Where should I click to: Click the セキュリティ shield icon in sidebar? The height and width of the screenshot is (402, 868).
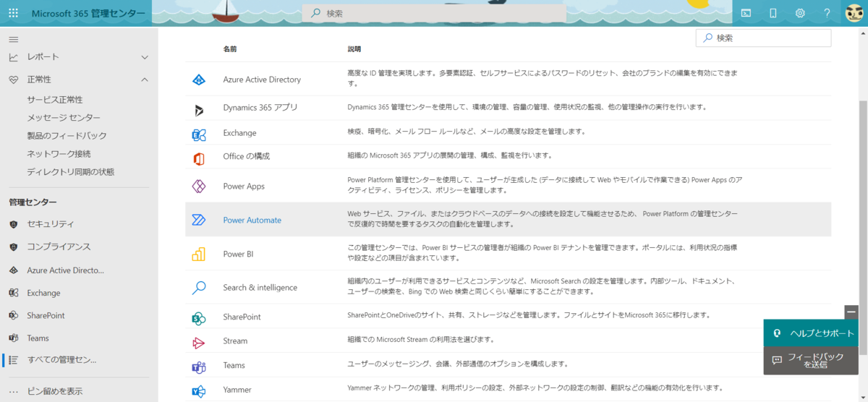coord(13,224)
